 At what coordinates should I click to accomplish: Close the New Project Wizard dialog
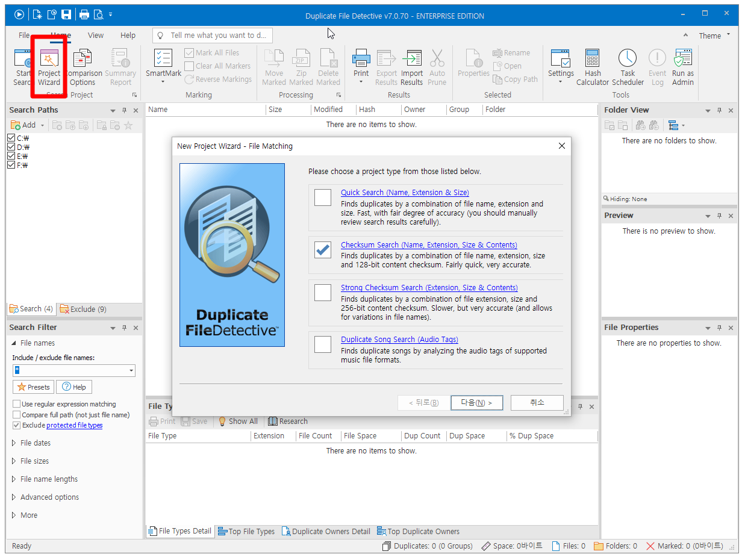click(x=562, y=146)
